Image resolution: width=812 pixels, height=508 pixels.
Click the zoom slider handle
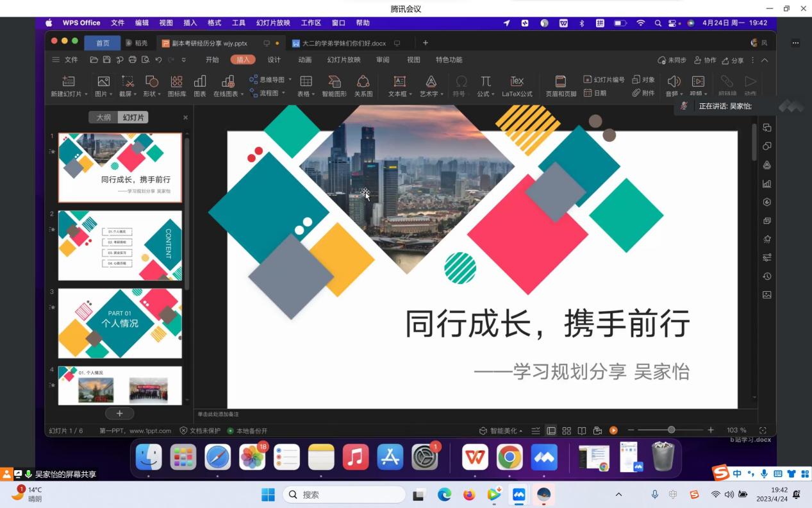click(x=671, y=430)
